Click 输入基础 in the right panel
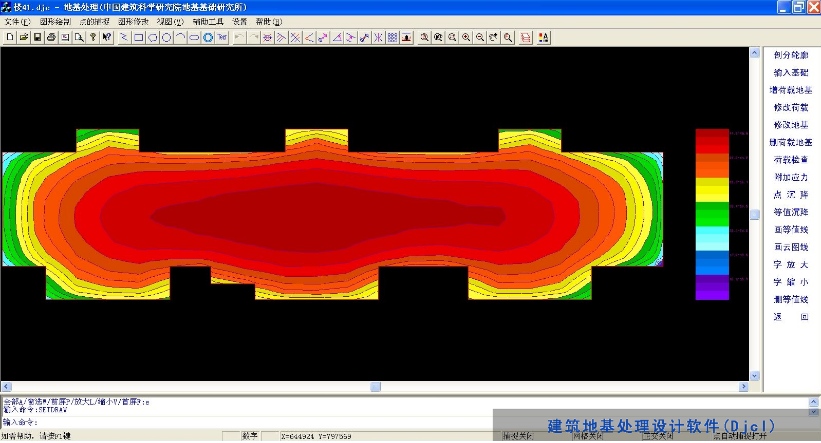 click(x=791, y=72)
